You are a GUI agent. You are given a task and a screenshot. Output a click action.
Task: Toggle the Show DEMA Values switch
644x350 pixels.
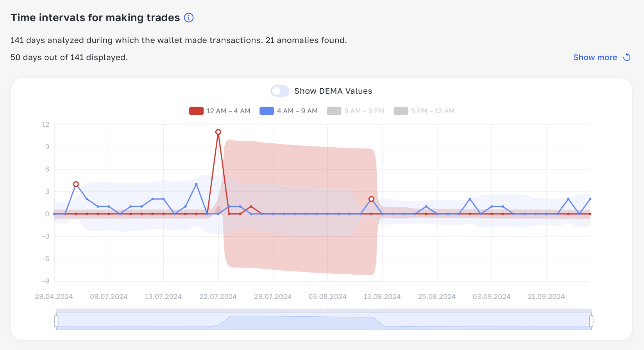click(280, 91)
